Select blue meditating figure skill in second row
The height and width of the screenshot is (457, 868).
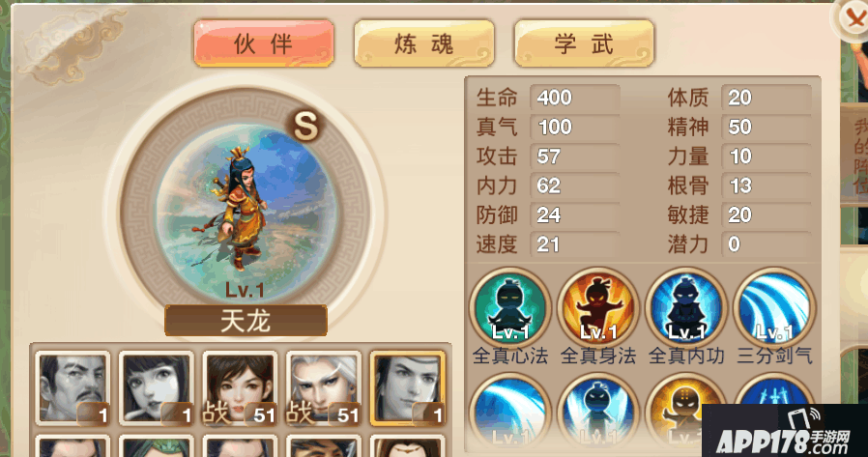pos(598,413)
